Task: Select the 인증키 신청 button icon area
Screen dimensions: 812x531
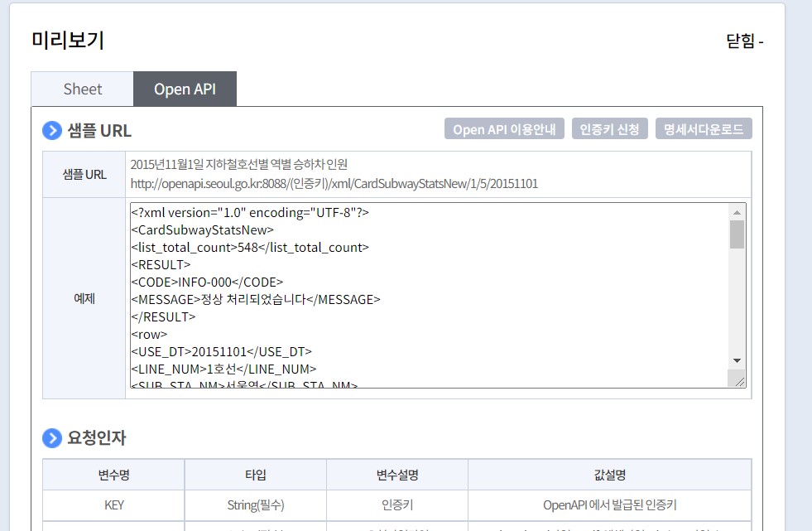Action: (x=609, y=128)
